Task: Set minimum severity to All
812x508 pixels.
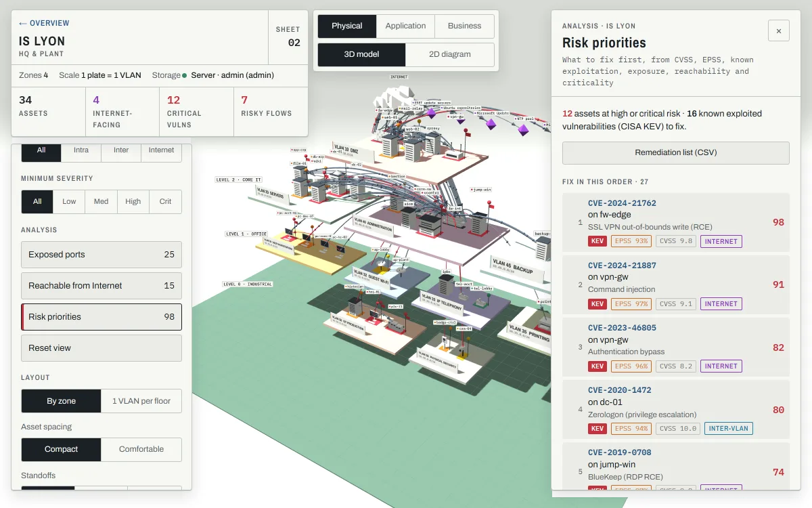Action: pos(37,201)
